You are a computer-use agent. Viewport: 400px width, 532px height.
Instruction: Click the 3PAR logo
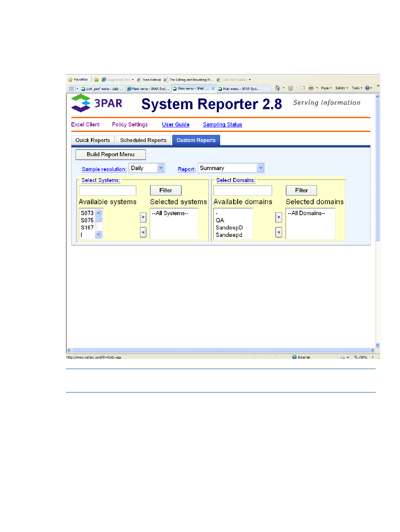[x=97, y=103]
